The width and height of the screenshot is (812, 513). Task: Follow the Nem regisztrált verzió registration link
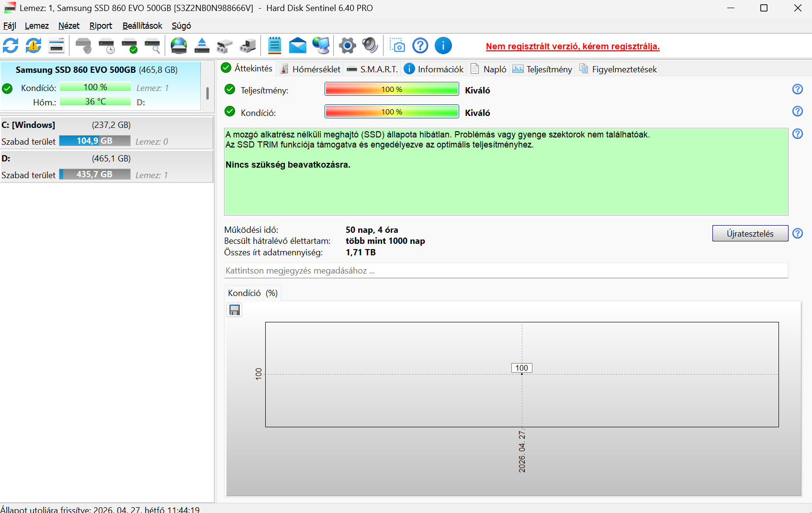point(573,46)
